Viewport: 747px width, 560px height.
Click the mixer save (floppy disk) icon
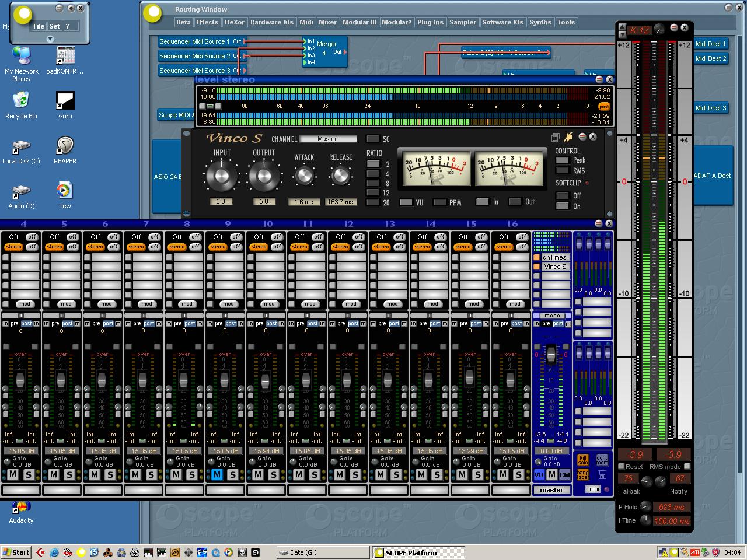[602, 474]
